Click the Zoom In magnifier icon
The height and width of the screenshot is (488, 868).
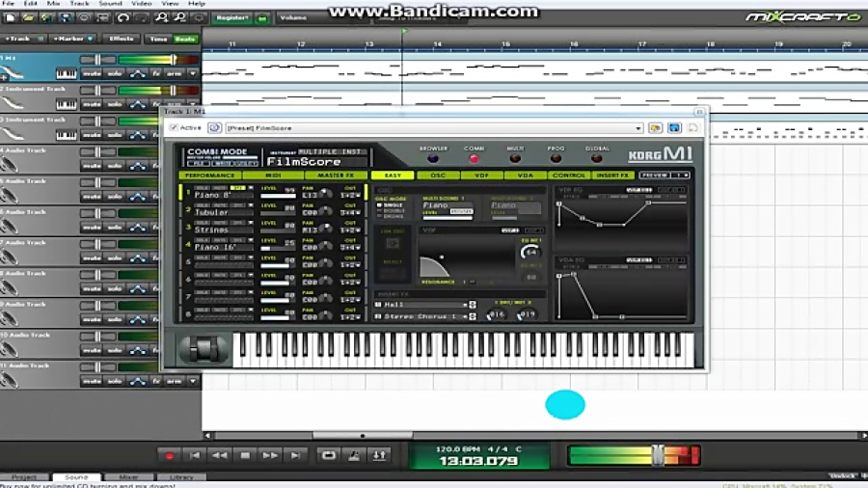[x=162, y=17]
